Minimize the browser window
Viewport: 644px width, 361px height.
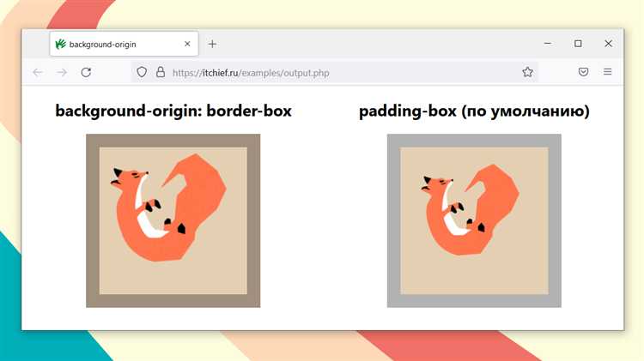[548, 44]
